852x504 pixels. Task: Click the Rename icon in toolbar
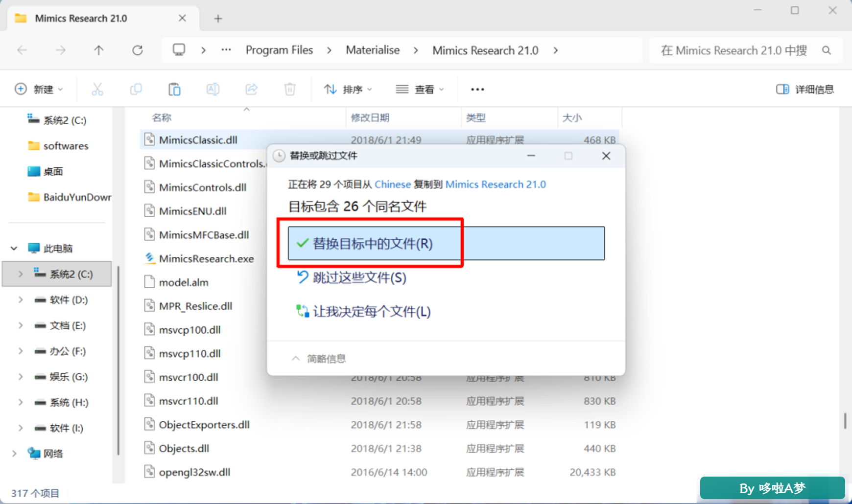tap(213, 89)
